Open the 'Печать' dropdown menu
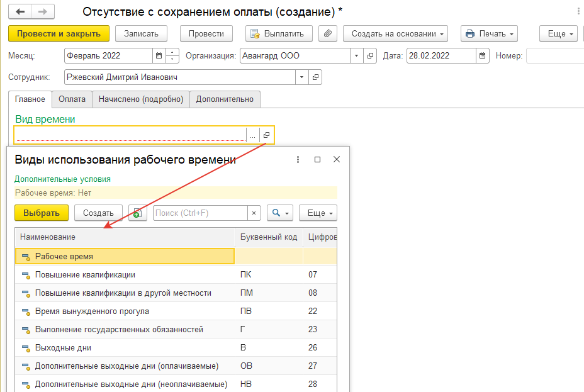 [x=490, y=33]
